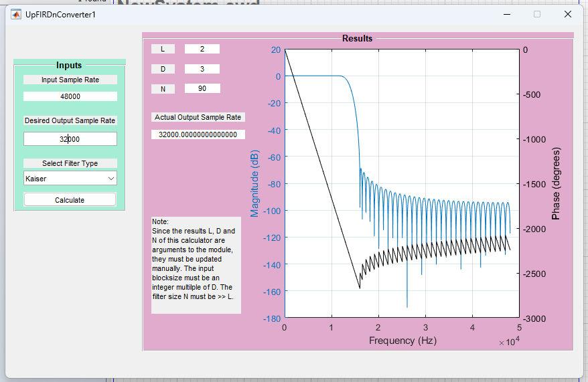This screenshot has height=382, width=588.
Task: Click the Magnitude (dB) axis label
Action: (254, 184)
